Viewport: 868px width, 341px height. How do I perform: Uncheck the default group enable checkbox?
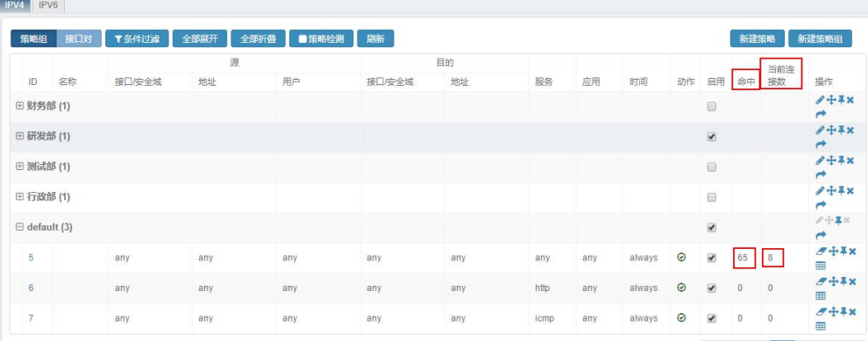(712, 227)
